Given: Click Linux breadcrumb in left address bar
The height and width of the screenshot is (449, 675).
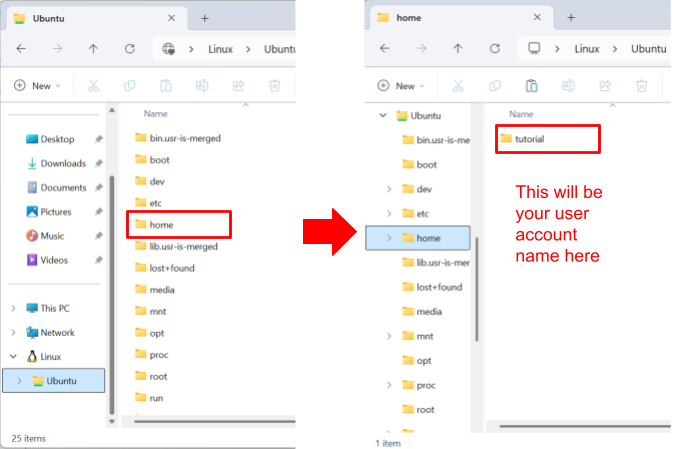Looking at the screenshot, I should point(220,49).
